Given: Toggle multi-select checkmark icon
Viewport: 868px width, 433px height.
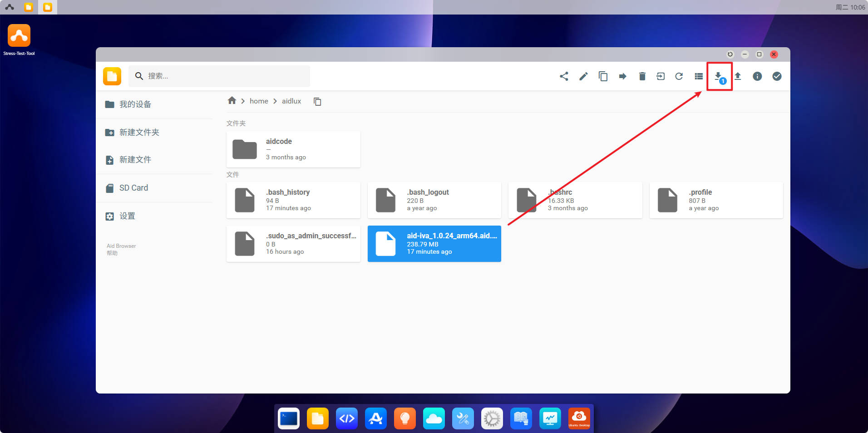Looking at the screenshot, I should [x=777, y=76].
